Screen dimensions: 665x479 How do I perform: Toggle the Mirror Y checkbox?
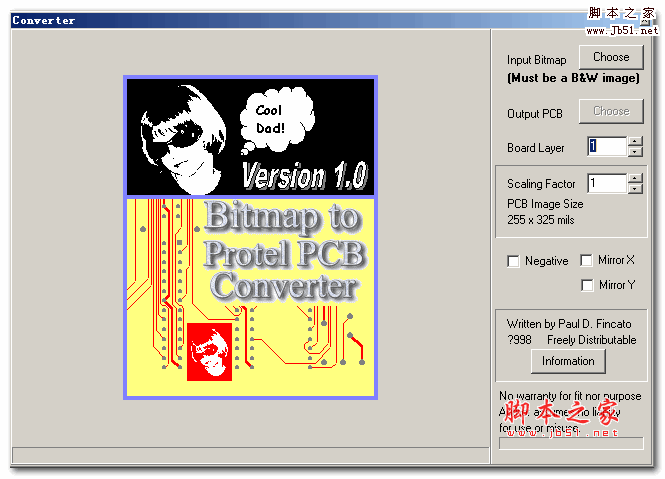point(587,285)
